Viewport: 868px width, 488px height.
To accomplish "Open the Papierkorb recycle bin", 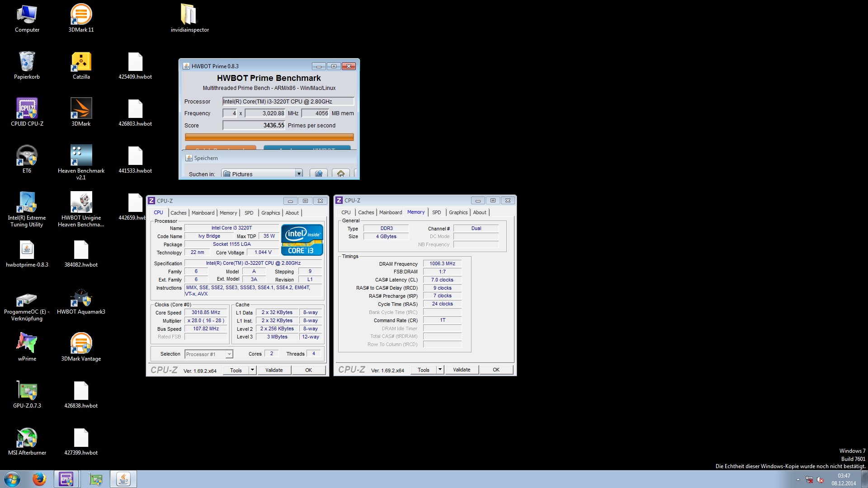I will tap(27, 65).
